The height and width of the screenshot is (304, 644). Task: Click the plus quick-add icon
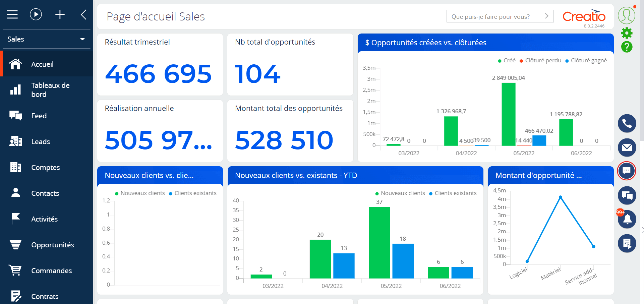tap(60, 14)
